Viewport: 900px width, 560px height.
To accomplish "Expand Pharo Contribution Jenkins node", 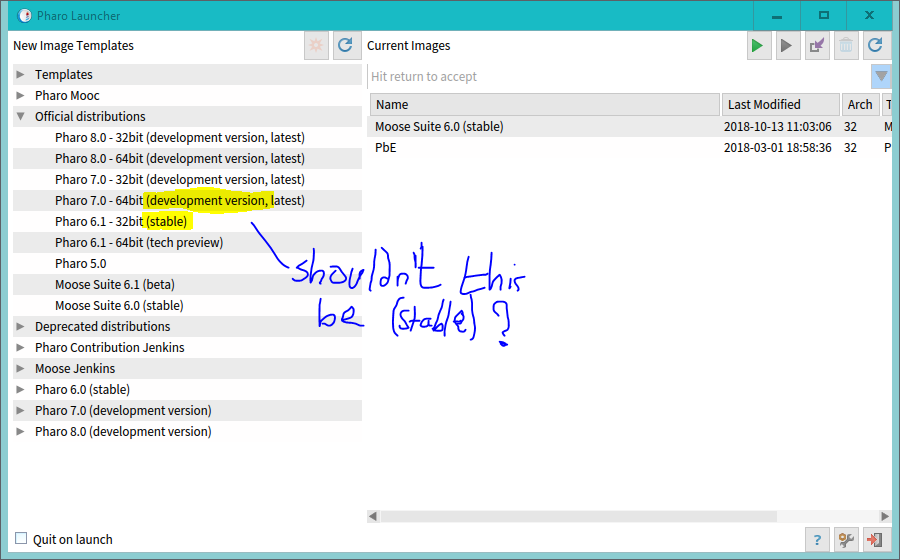I will (20, 347).
